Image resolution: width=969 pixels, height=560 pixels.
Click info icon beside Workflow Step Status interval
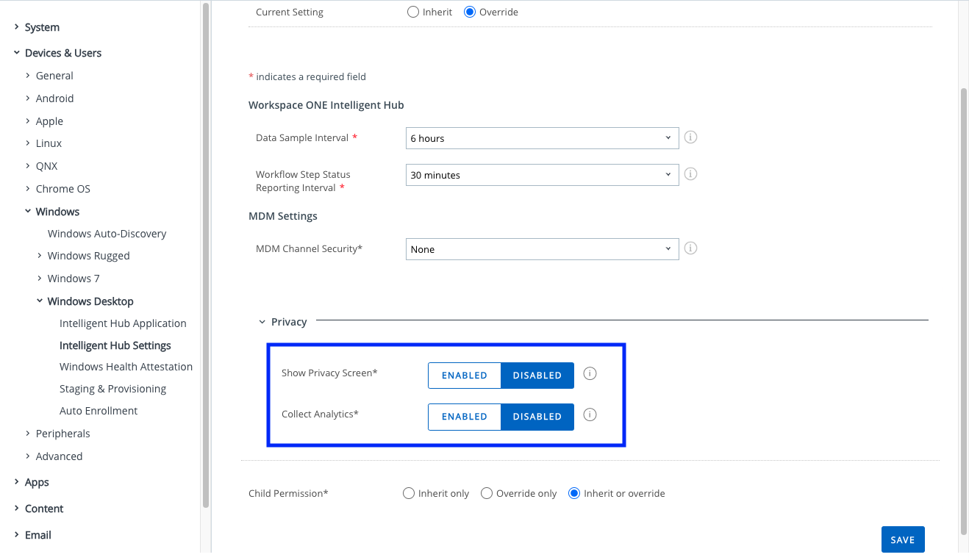pos(690,174)
